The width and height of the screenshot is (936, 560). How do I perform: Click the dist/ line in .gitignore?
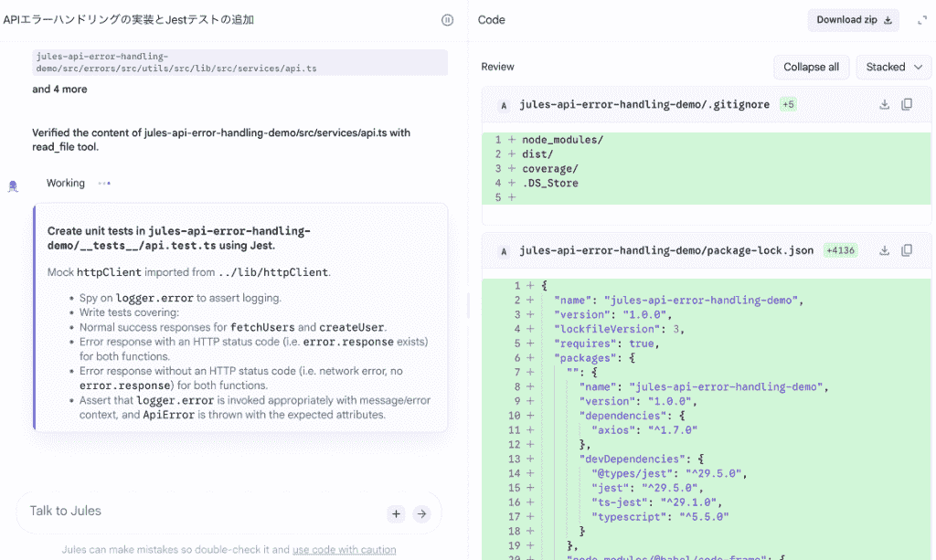point(707,153)
